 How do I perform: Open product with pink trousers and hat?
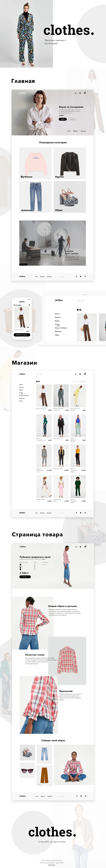(x=61, y=487)
